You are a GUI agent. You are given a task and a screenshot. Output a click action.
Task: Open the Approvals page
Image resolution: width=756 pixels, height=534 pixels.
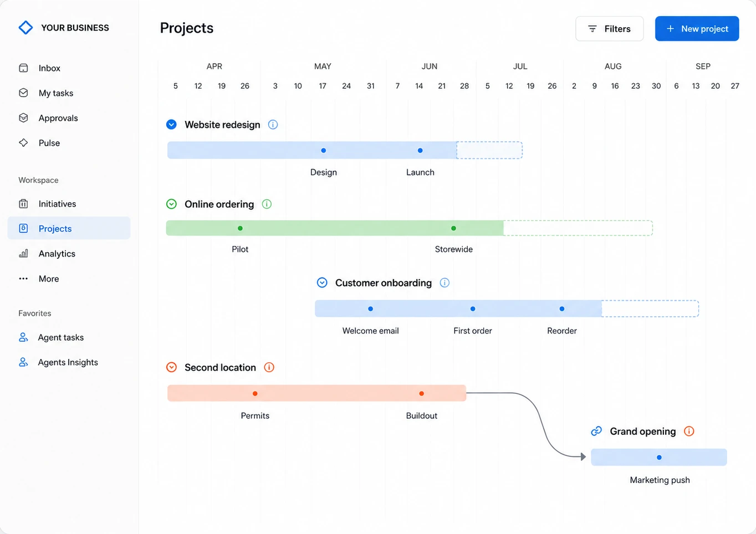pyautogui.click(x=69, y=118)
